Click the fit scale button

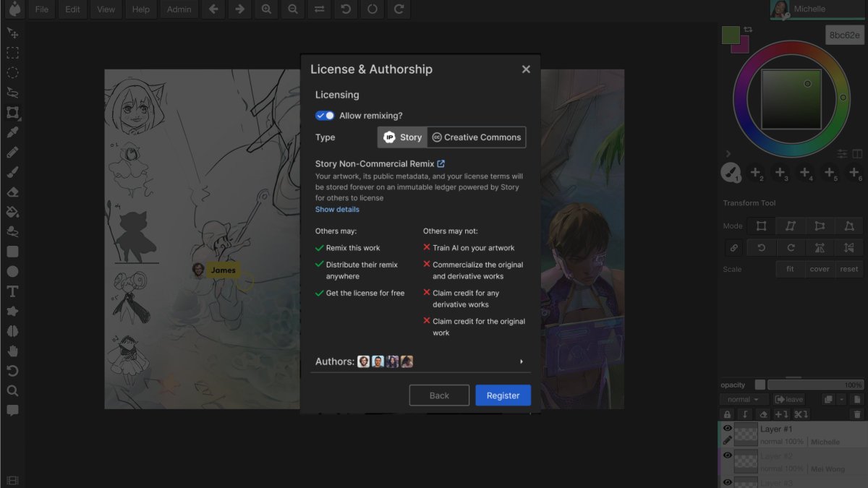coord(790,269)
